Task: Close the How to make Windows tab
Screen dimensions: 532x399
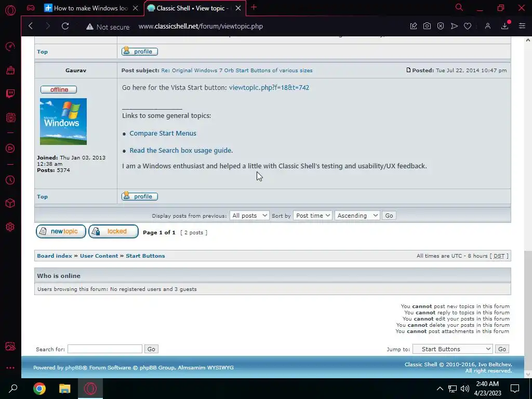Action: tap(136, 8)
